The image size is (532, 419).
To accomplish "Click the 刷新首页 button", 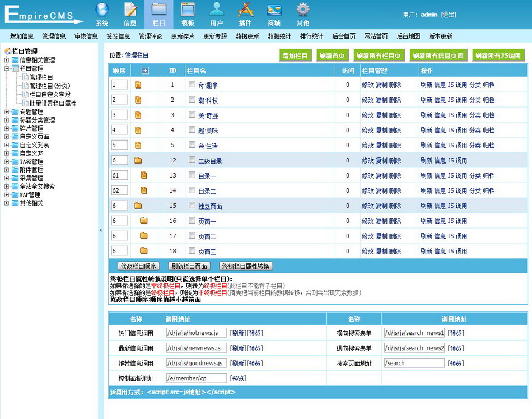I will tap(332, 55).
